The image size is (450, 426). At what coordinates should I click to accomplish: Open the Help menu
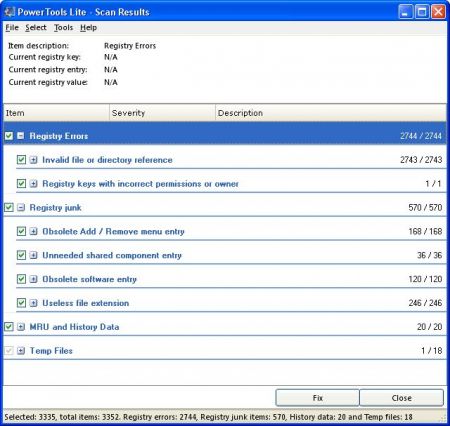88,28
